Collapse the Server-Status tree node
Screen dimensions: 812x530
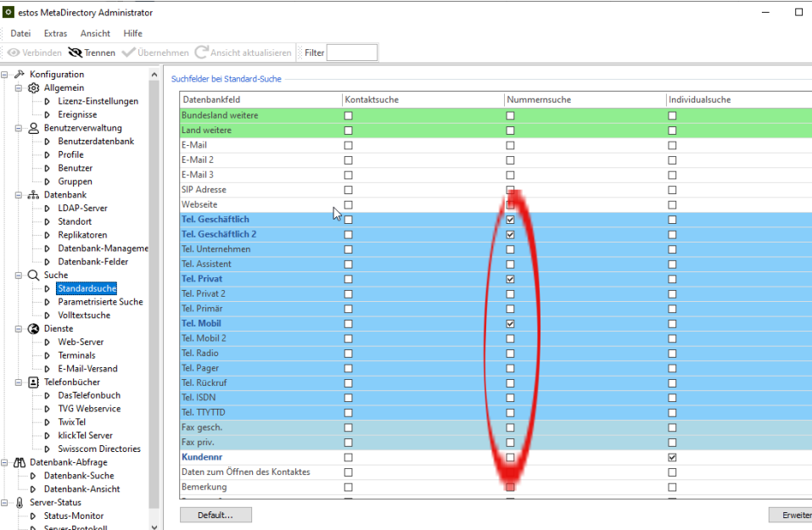[5, 503]
